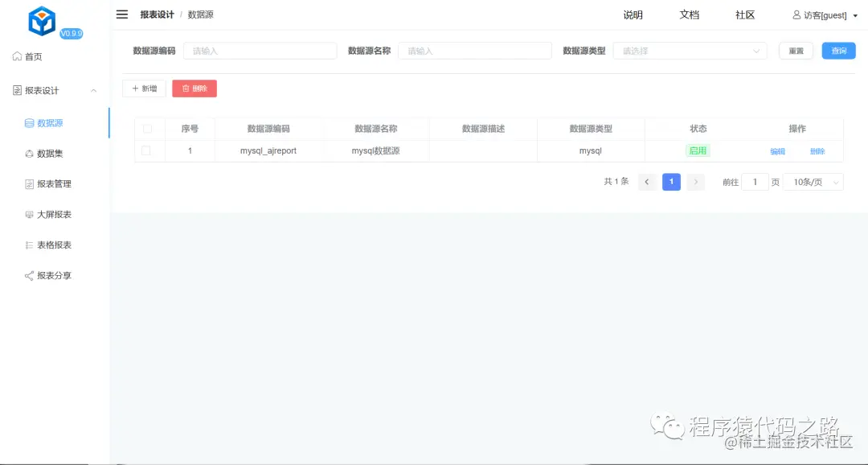Click 编辑 link in mysql_ajreport row

pos(778,151)
